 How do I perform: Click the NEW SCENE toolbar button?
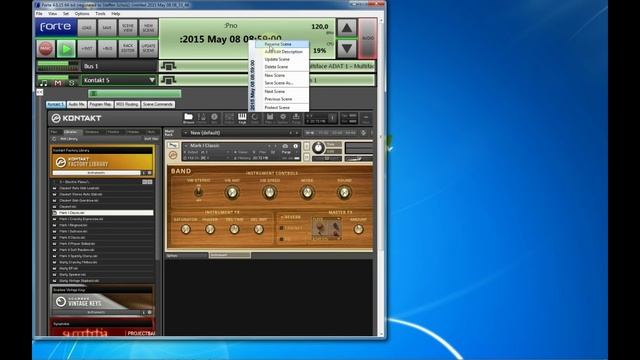pos(148,28)
